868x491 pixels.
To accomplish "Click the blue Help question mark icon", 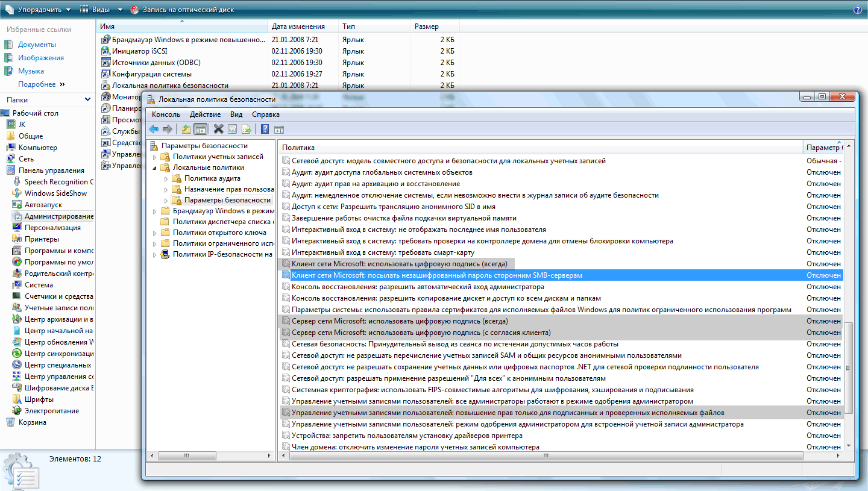I will tap(265, 129).
